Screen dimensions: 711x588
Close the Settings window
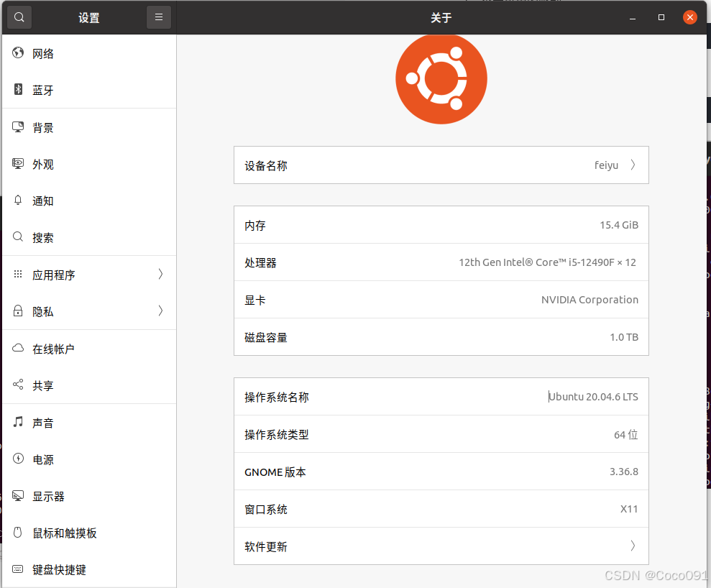pyautogui.click(x=690, y=17)
